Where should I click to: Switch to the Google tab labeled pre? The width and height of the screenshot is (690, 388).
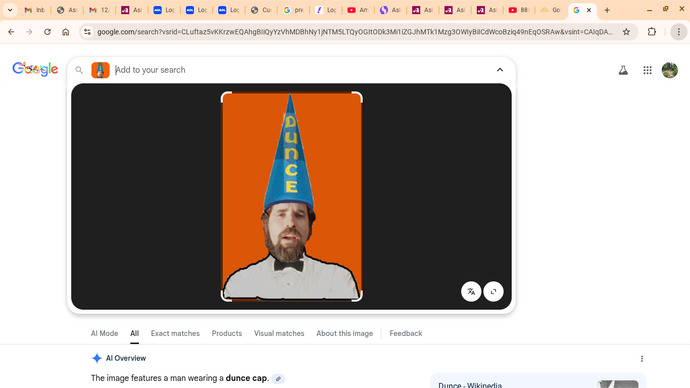click(x=293, y=10)
